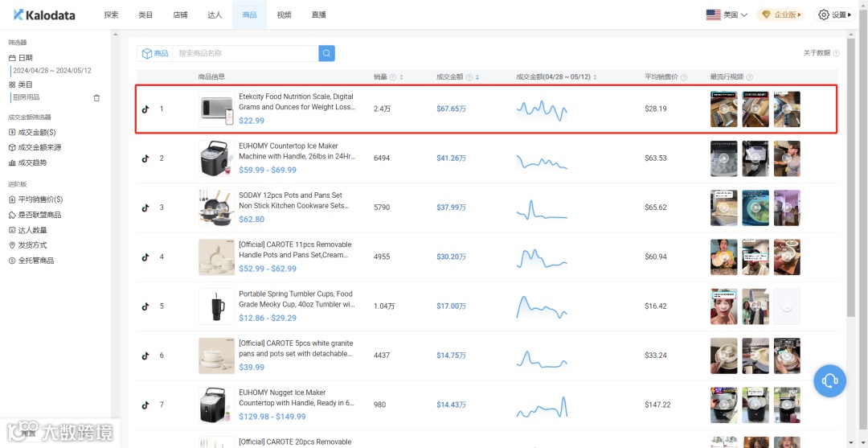Image resolution: width=868 pixels, height=448 pixels.
Task: Click info icon beside 最流行视频 header
Action: click(x=750, y=77)
